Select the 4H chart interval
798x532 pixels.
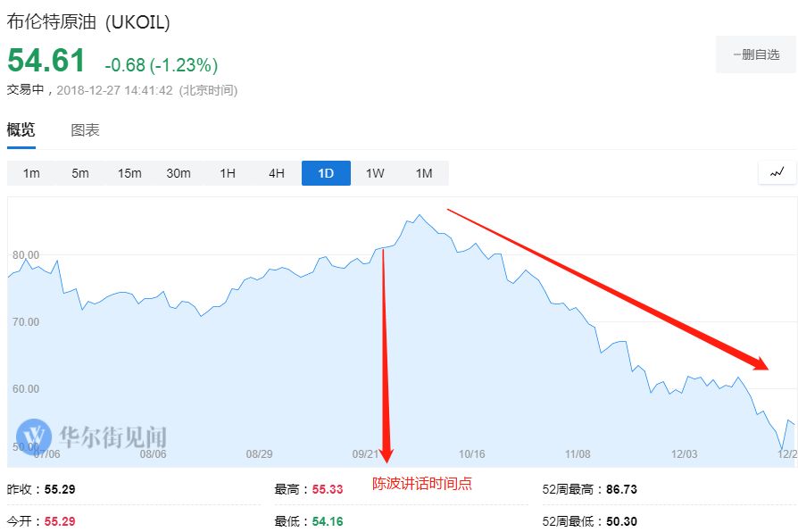[277, 173]
